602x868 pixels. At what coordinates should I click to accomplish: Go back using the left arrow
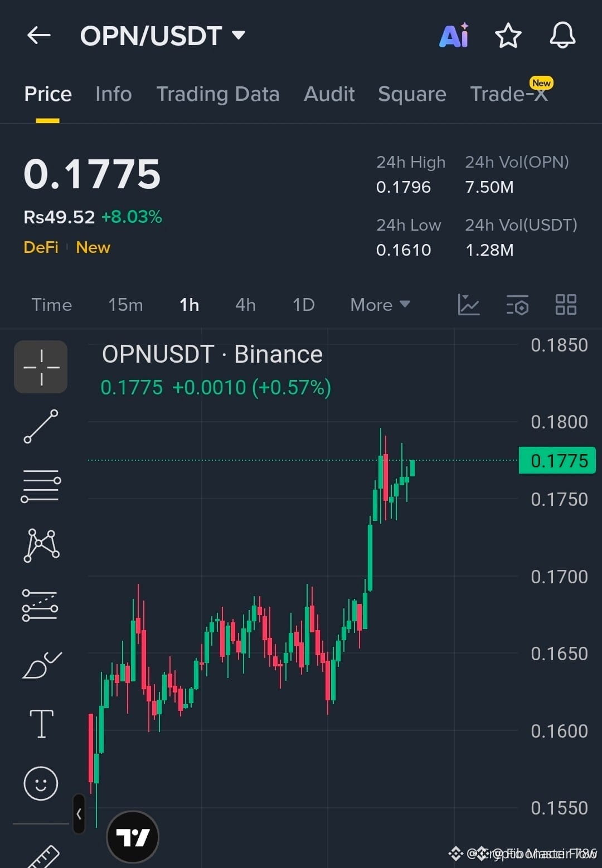tap(39, 36)
